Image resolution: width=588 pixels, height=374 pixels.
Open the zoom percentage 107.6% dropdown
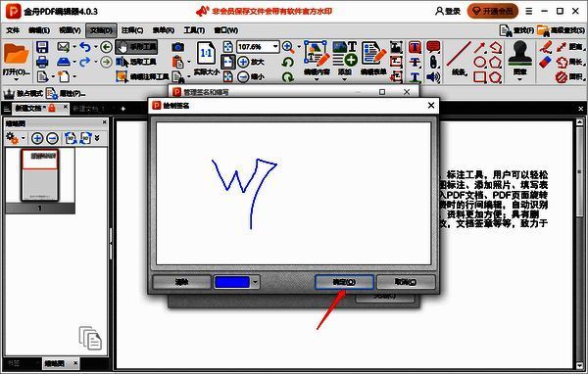[275, 46]
